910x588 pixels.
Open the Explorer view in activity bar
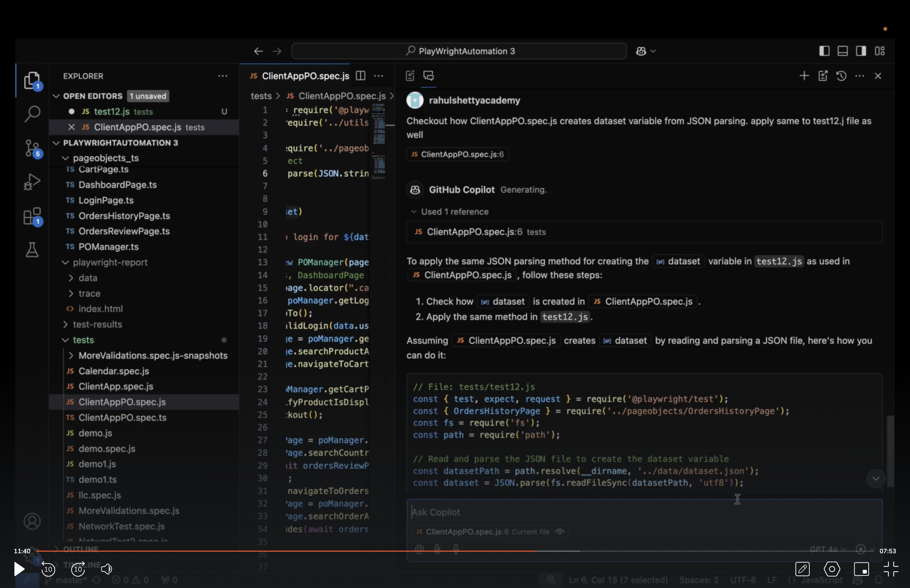[32, 81]
